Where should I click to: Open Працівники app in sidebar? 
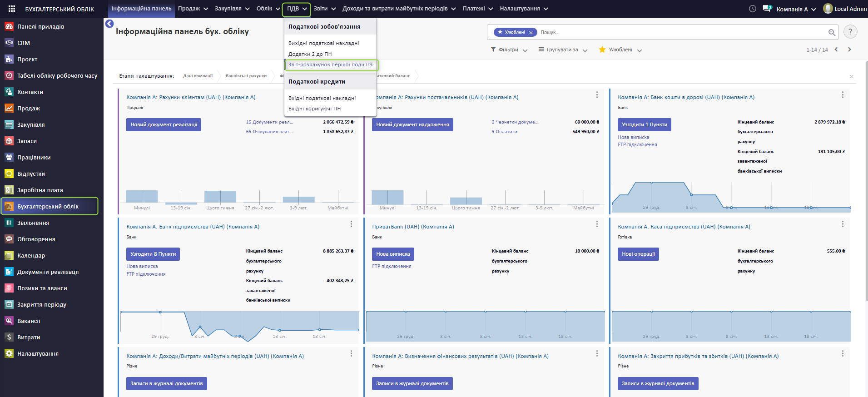(x=34, y=157)
